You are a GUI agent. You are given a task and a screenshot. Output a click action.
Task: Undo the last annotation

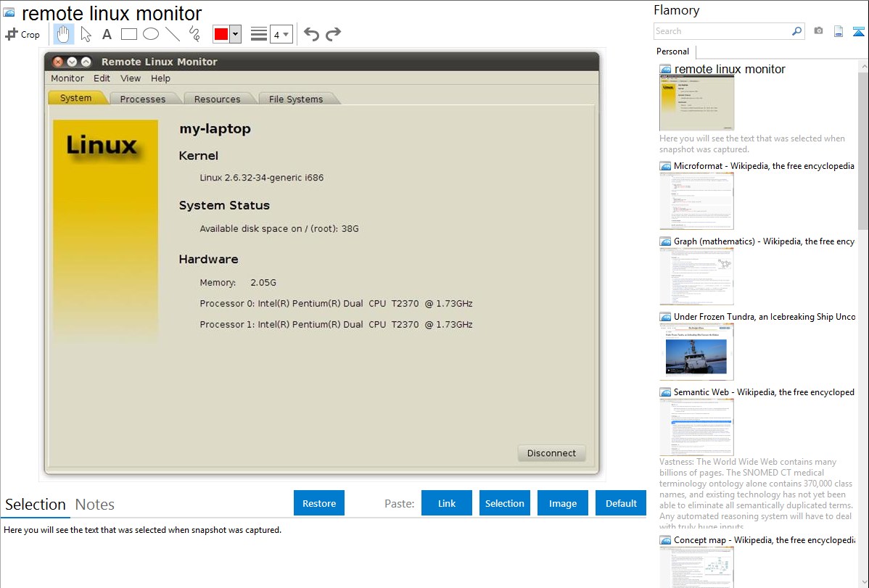click(311, 34)
